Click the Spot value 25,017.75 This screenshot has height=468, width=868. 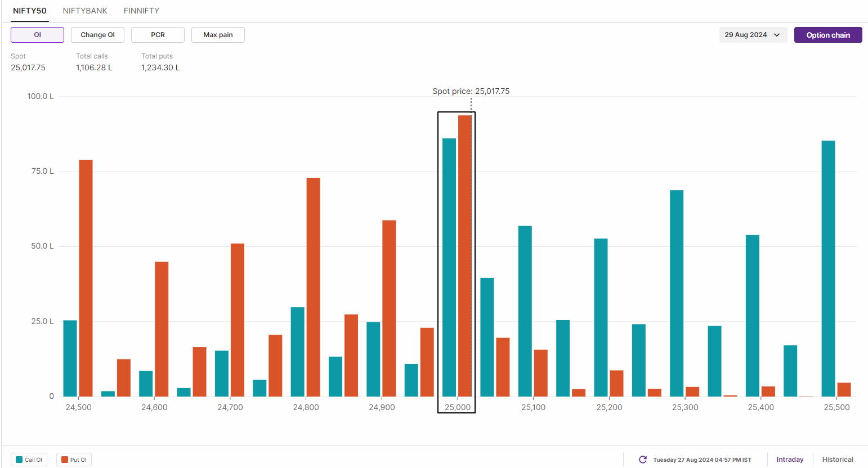pos(28,67)
